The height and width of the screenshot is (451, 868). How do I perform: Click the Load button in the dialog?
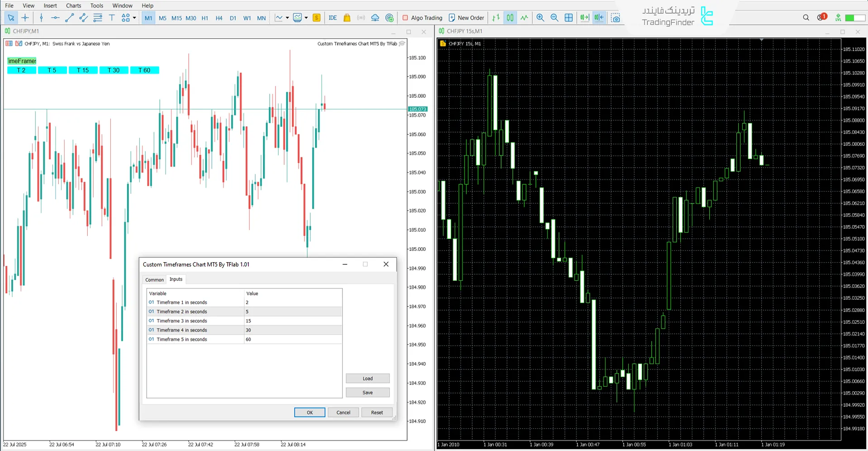[367, 378]
